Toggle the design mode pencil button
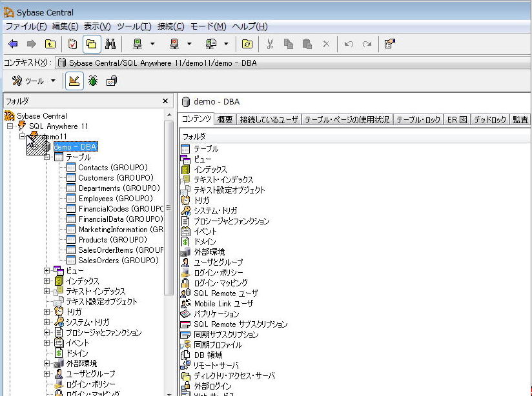The image size is (532, 396). click(74, 81)
